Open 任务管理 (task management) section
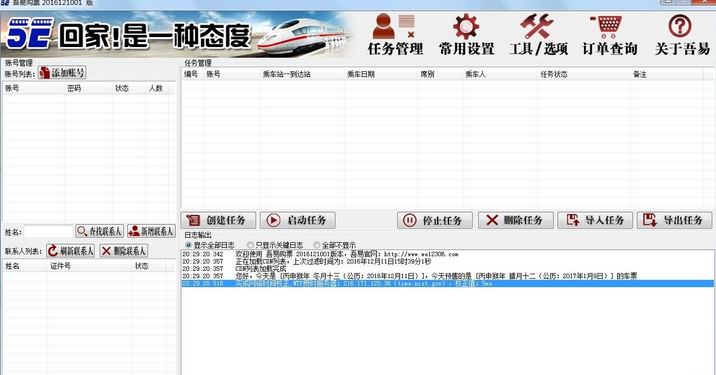Screen dimensions: 716x375 point(395,35)
